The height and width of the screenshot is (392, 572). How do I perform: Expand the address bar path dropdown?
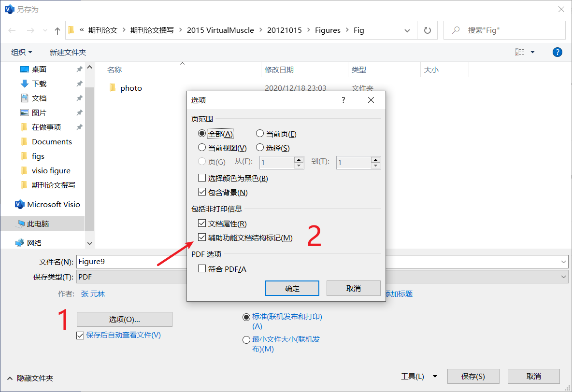pyautogui.click(x=407, y=29)
